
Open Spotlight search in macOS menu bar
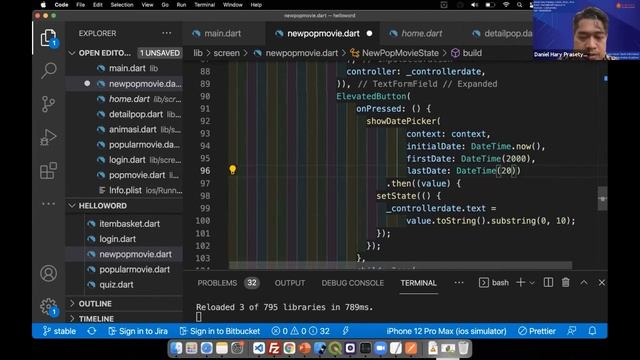pos(519,5)
